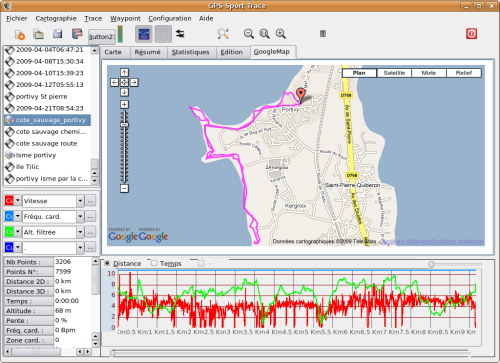Toggle the grey grid display icon

click(163, 34)
